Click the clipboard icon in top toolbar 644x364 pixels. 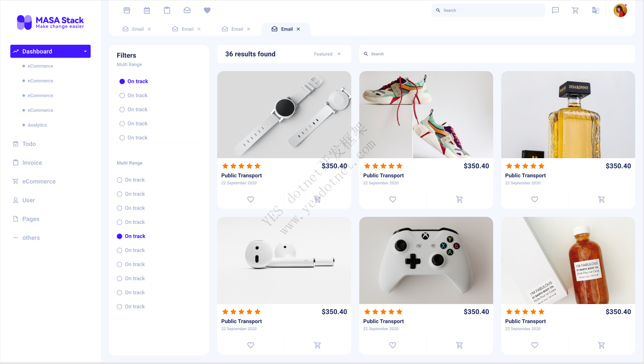click(167, 10)
